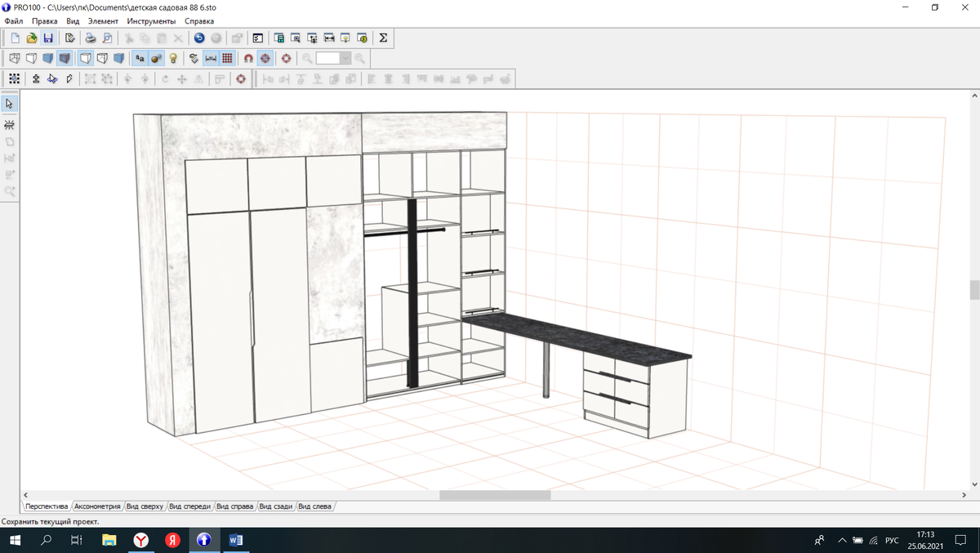Click the horizontal scrollbar left arrow

tap(25, 495)
